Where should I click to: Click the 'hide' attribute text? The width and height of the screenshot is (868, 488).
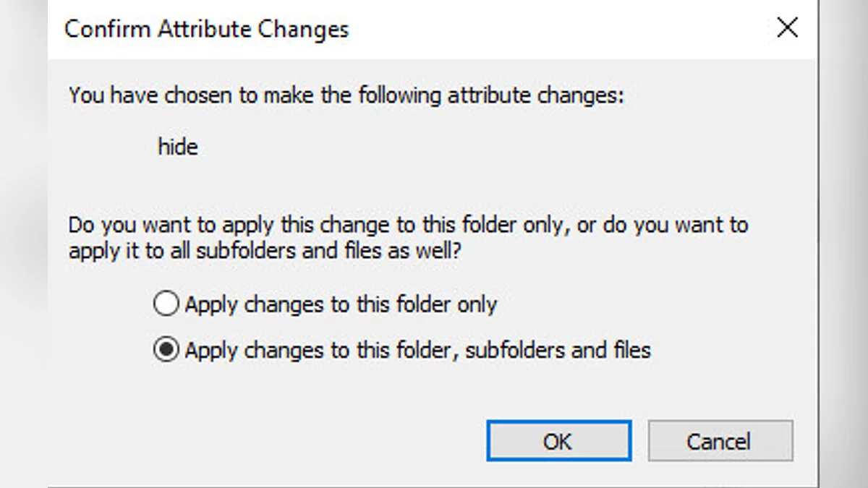(x=177, y=147)
